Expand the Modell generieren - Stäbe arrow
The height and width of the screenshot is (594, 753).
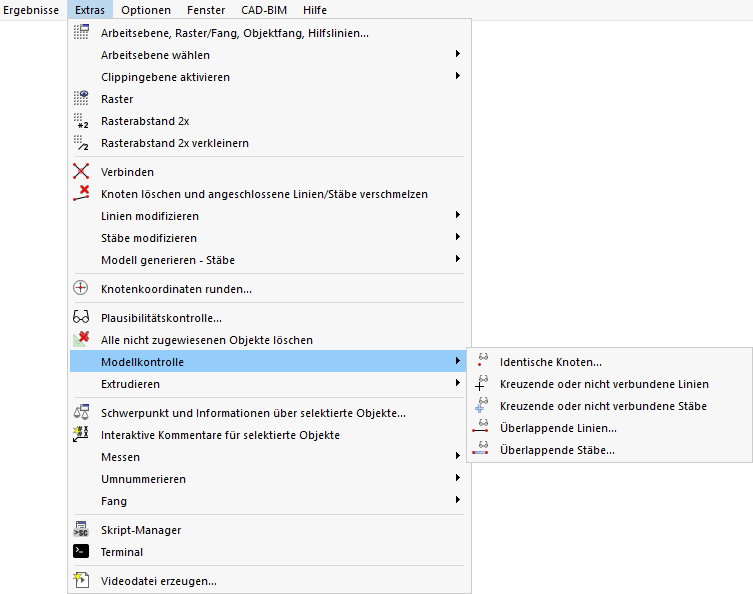coord(458,259)
